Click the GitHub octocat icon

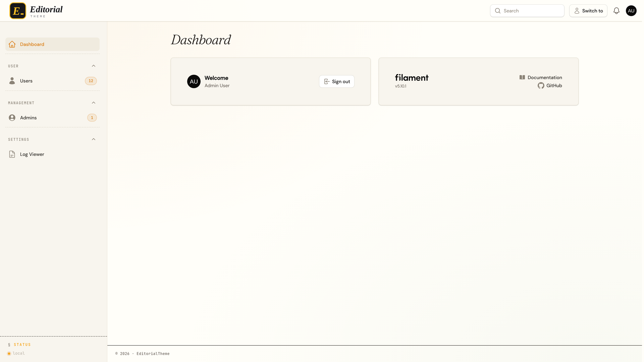click(541, 85)
